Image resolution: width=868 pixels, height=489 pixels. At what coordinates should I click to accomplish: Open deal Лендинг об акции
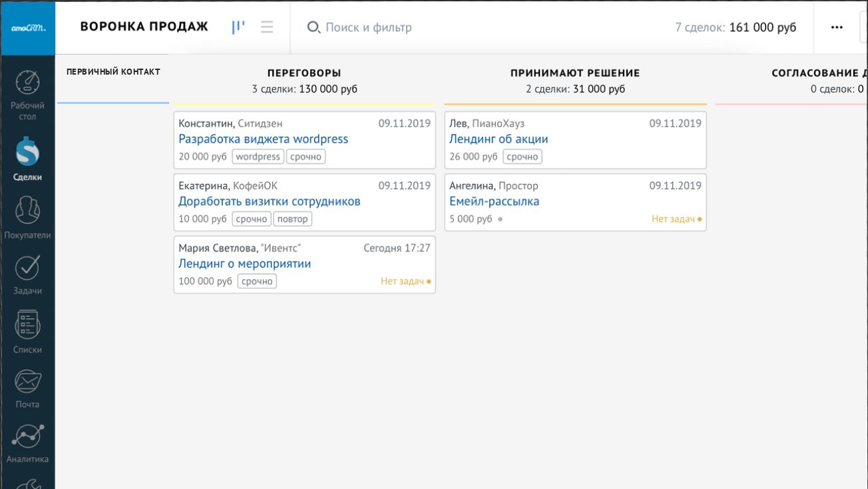(x=499, y=139)
